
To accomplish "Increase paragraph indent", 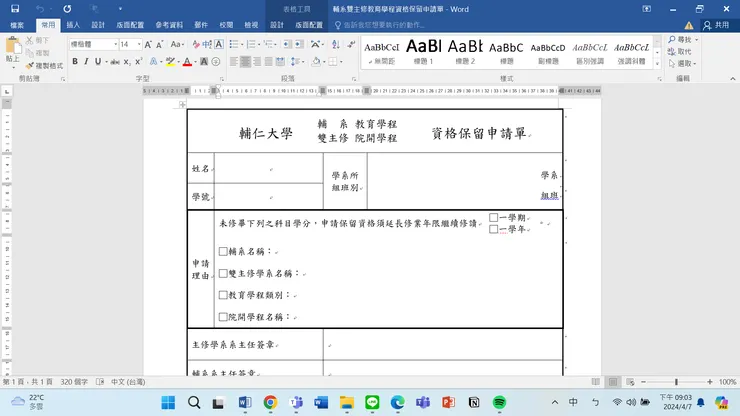I will click(x=299, y=44).
